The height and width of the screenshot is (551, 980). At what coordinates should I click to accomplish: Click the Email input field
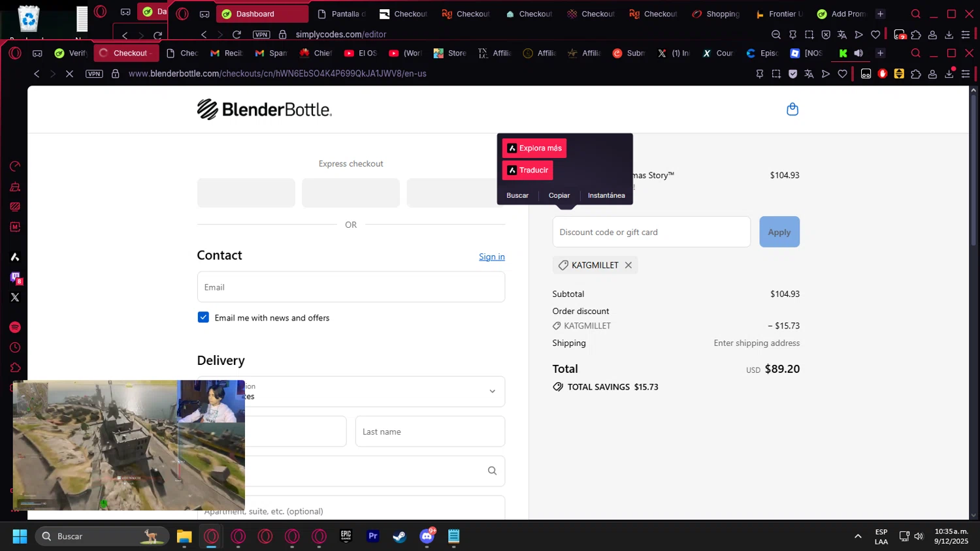[351, 287]
